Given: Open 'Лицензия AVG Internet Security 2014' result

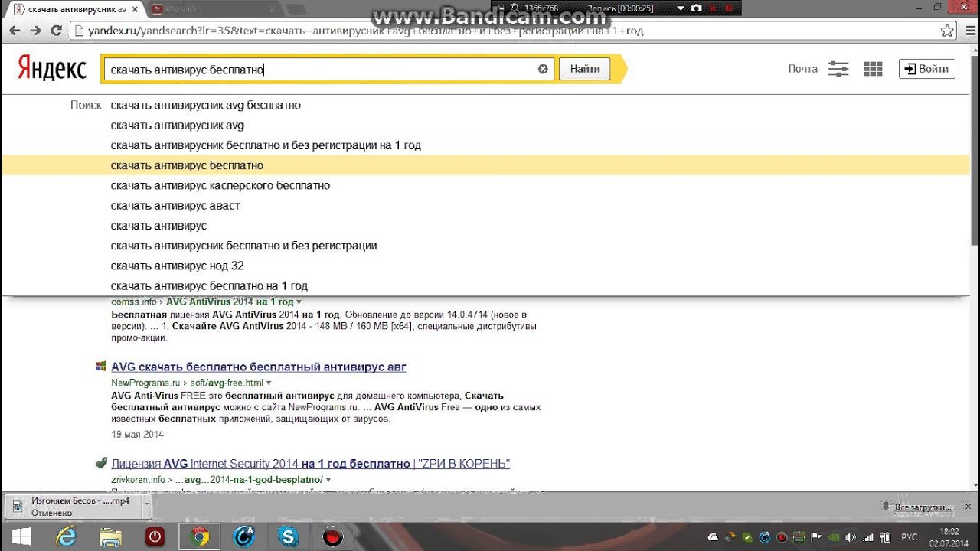Looking at the screenshot, I should (310, 464).
